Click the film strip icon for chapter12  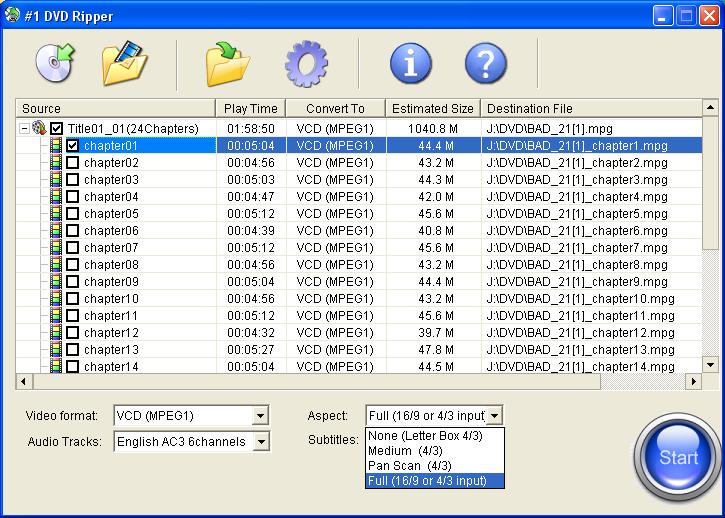point(55,333)
